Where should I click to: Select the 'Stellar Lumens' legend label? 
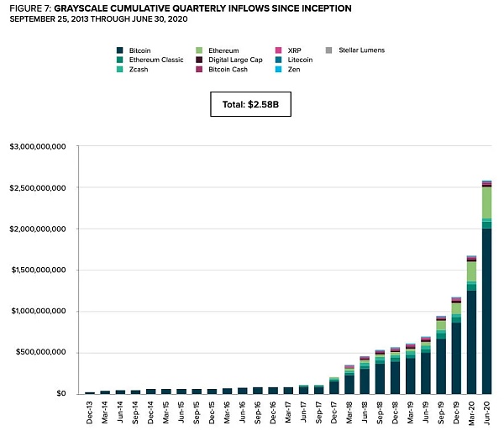pyautogui.click(x=361, y=50)
